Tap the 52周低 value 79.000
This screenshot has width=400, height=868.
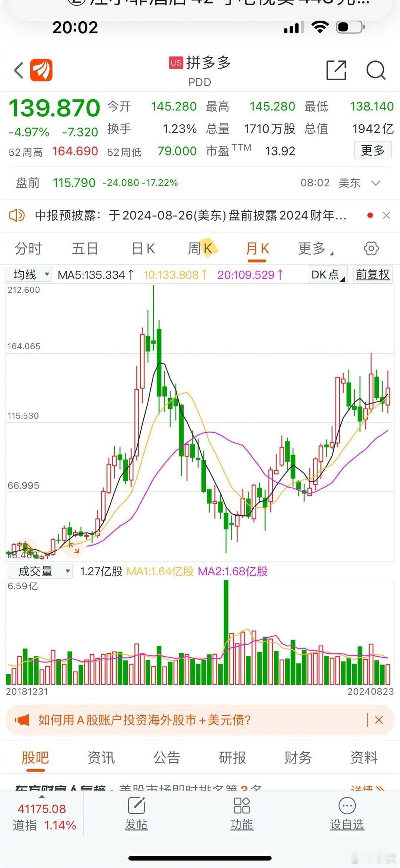tap(177, 151)
